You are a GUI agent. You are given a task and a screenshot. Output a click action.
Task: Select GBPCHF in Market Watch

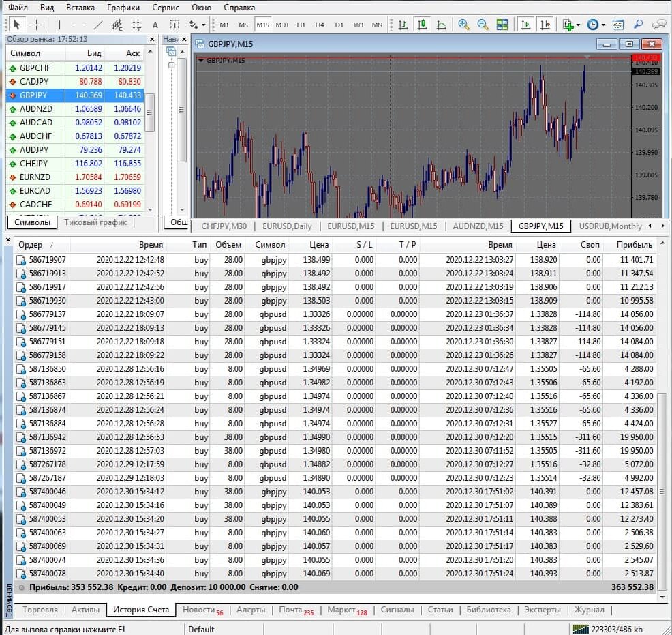(x=75, y=68)
